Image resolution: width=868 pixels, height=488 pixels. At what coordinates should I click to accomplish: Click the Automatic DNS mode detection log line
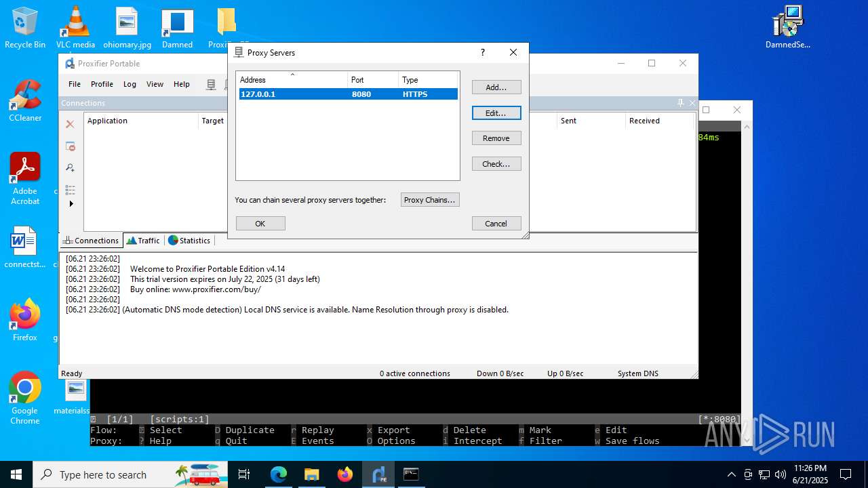[287, 310]
